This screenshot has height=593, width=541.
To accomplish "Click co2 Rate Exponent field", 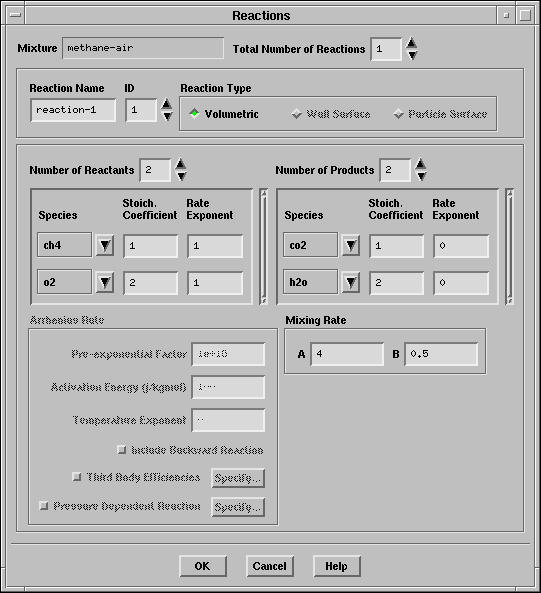I will click(x=461, y=246).
